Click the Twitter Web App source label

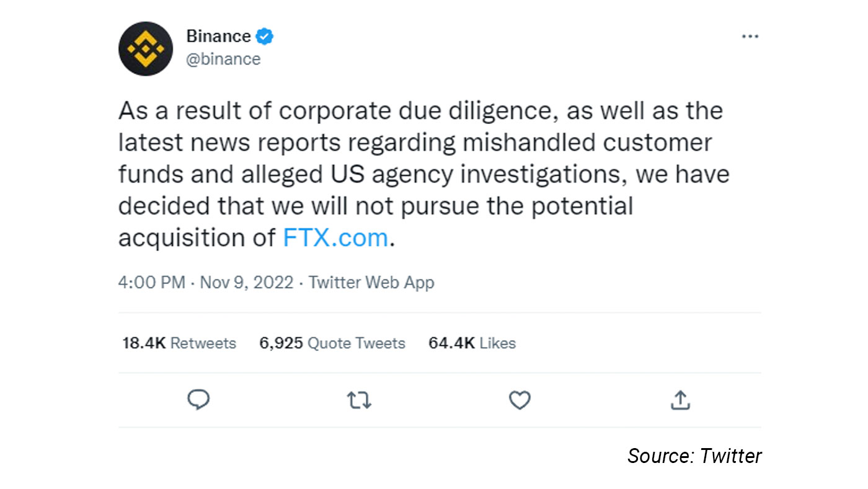(371, 283)
